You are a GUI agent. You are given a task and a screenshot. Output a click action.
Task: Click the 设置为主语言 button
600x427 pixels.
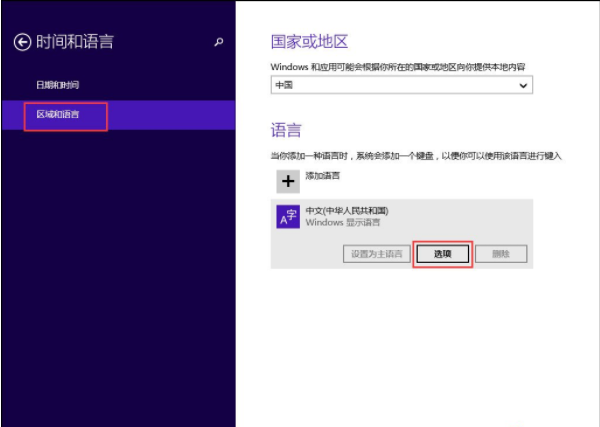[377, 254]
